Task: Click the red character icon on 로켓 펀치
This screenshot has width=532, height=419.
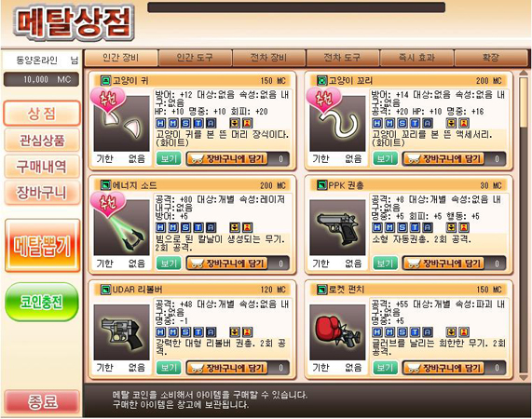Action: (x=464, y=331)
